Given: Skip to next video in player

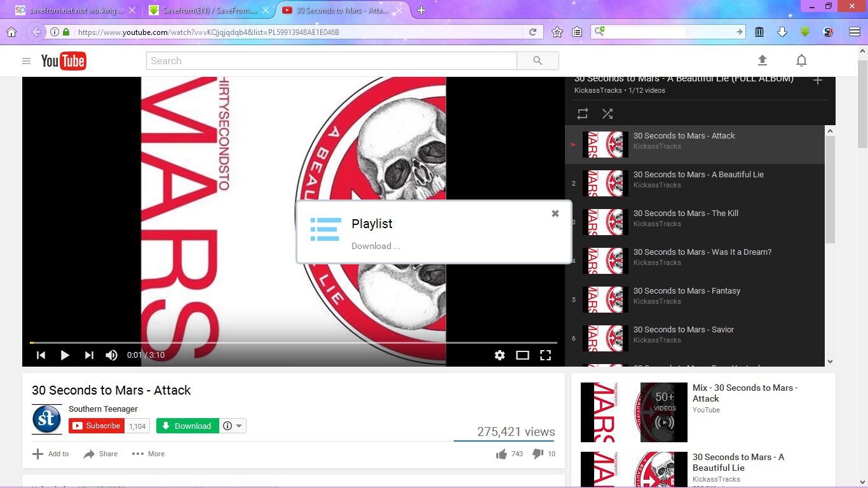Looking at the screenshot, I should coord(89,355).
